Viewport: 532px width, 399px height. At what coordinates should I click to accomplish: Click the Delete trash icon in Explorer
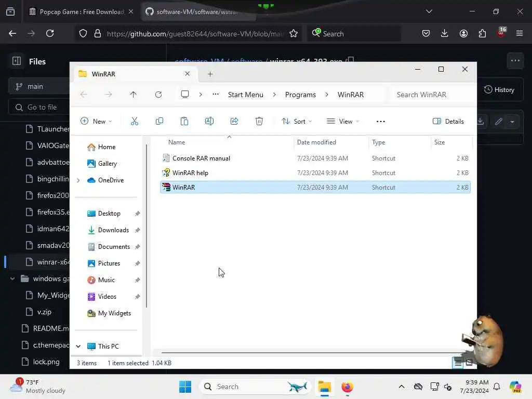259,121
